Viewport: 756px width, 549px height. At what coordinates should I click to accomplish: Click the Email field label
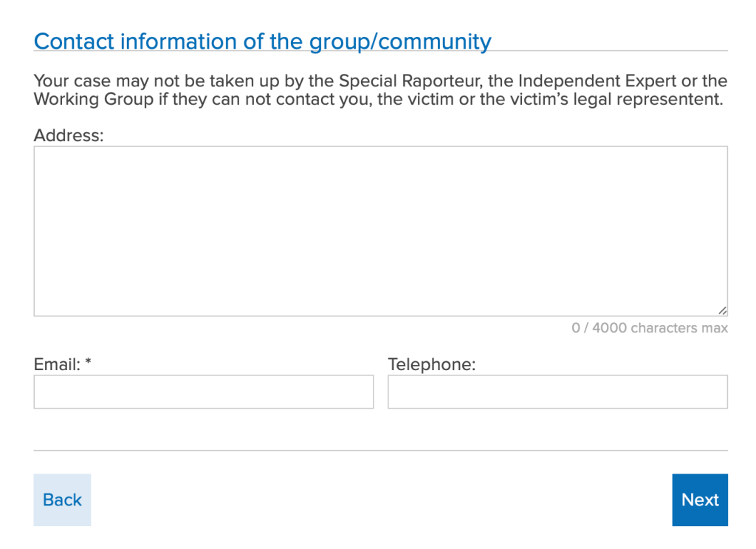click(x=57, y=364)
